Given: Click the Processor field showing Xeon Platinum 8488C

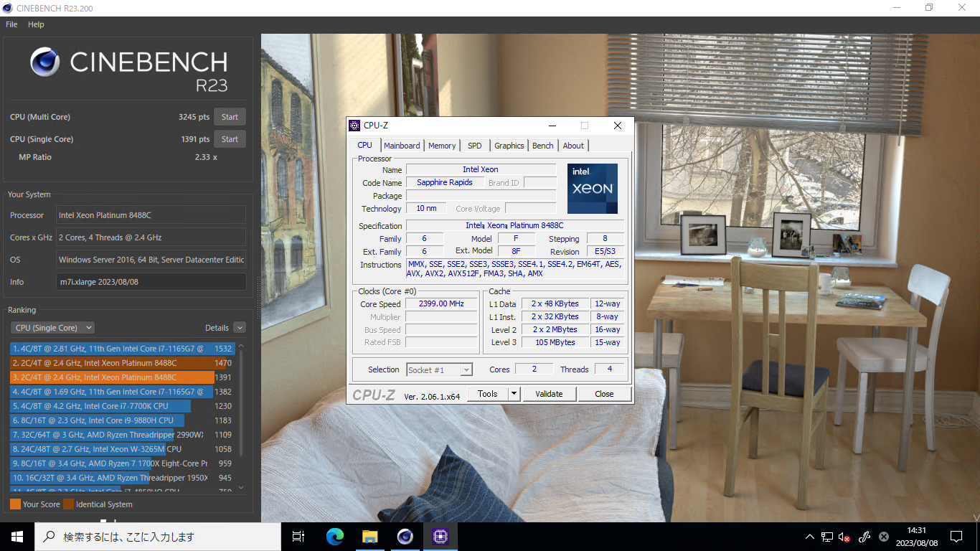Looking at the screenshot, I should coord(151,215).
